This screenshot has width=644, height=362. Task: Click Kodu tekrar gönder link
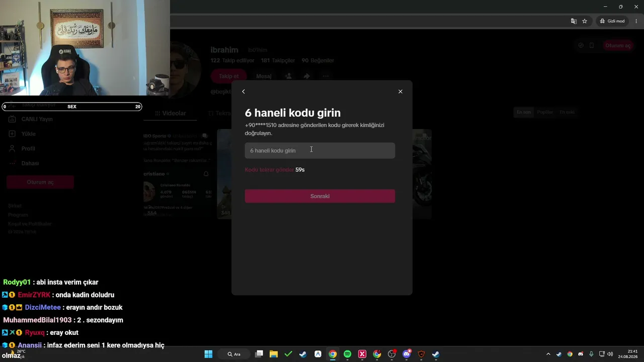(x=269, y=170)
